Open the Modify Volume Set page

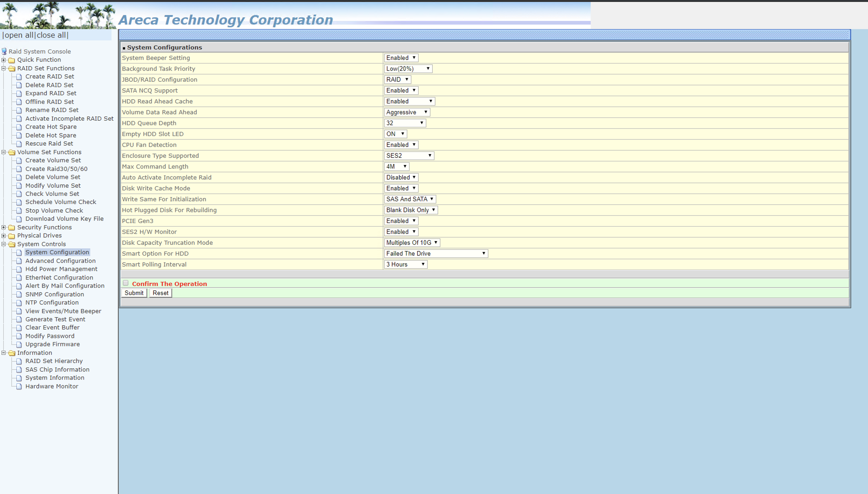pyautogui.click(x=53, y=186)
